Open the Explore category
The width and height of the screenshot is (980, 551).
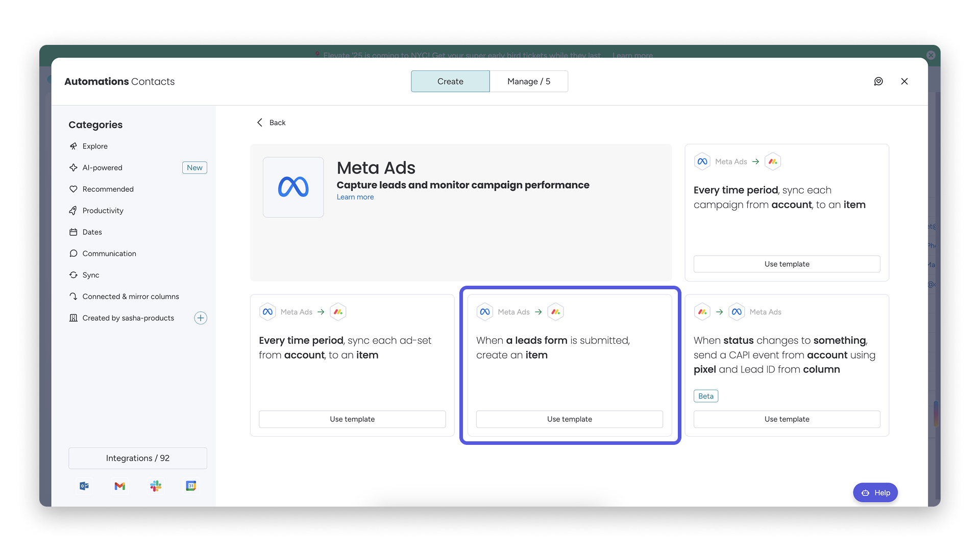click(x=95, y=146)
